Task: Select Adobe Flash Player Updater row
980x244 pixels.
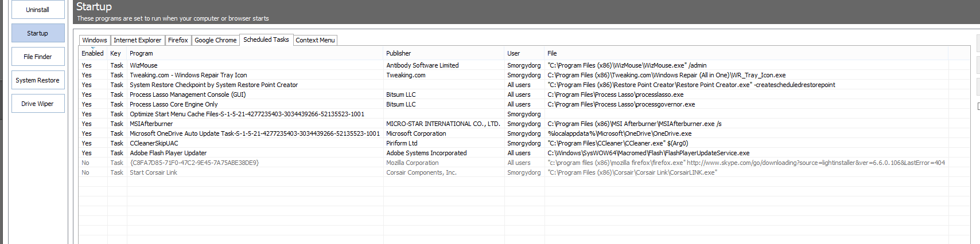Action: coord(168,153)
